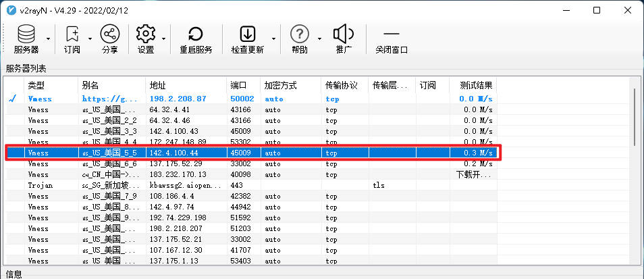This screenshot has width=644, height=279.
Task: Expand the 设置 dropdown arrow
Action: (x=163, y=39)
